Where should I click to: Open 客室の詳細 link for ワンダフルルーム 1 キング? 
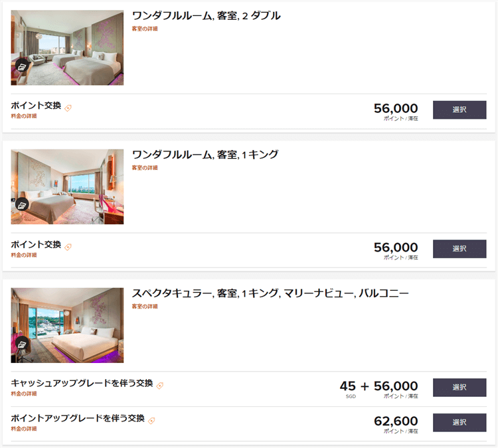point(144,168)
